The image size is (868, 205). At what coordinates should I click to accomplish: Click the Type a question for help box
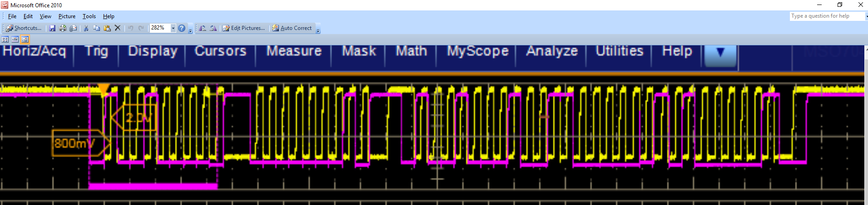[x=826, y=16]
